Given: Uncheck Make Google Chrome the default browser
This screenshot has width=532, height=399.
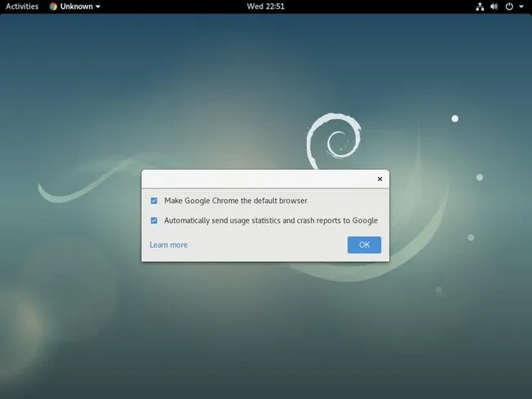Looking at the screenshot, I should [x=154, y=201].
